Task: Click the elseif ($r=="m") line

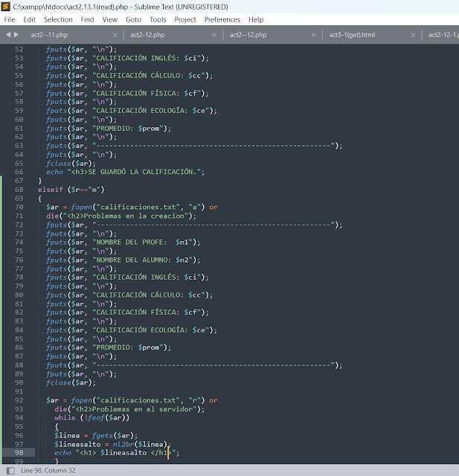Action: pos(71,190)
